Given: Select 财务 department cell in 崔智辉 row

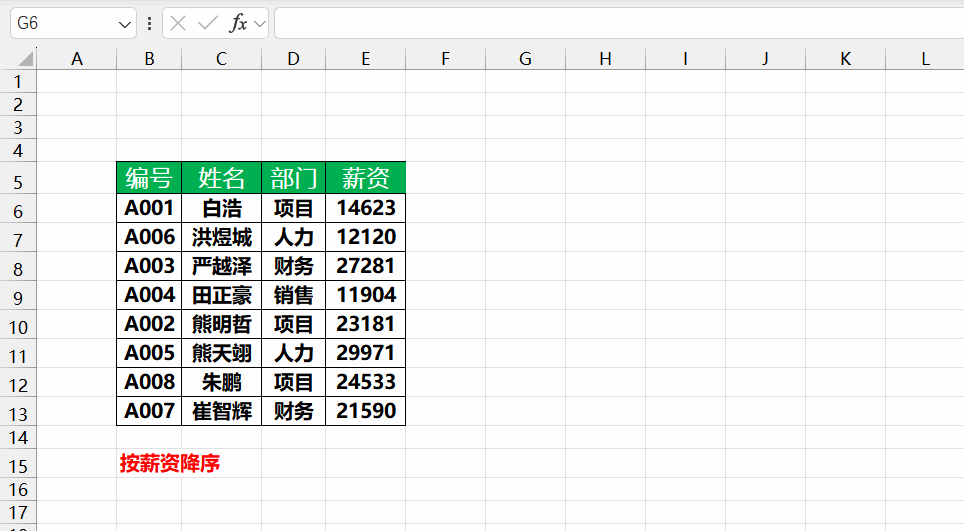Looking at the screenshot, I should [x=293, y=411].
